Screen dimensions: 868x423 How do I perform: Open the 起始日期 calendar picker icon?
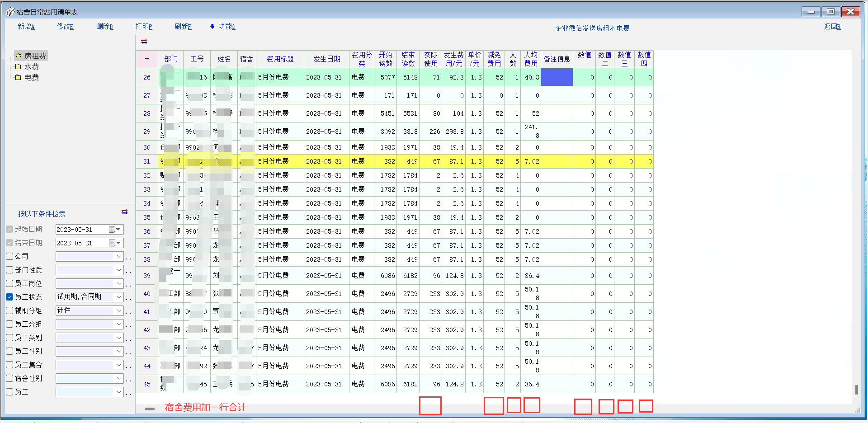(x=112, y=230)
